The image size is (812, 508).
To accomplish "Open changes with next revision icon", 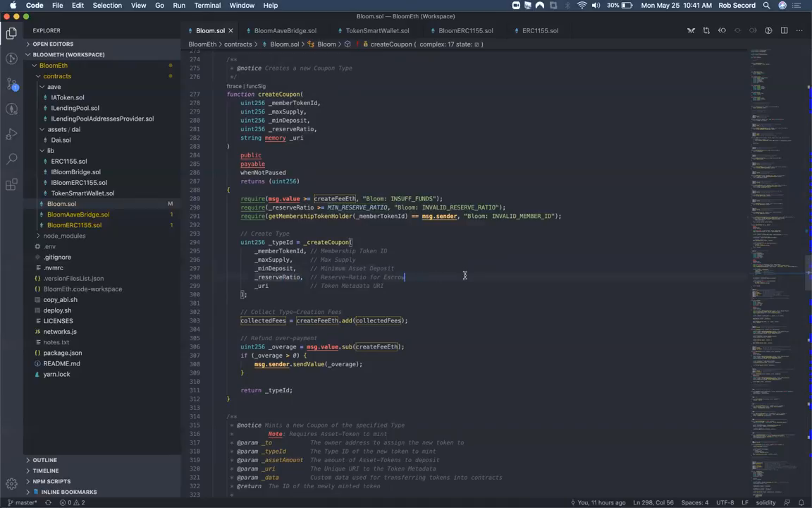I will (753, 30).
